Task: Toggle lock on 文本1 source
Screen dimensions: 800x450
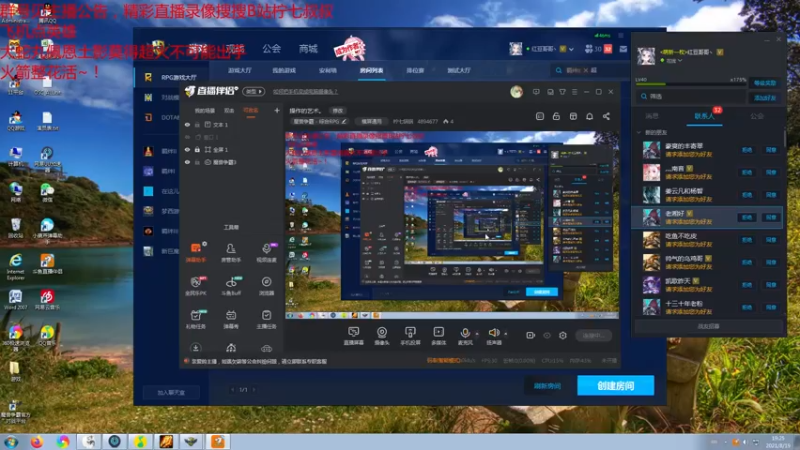Action: (x=197, y=124)
